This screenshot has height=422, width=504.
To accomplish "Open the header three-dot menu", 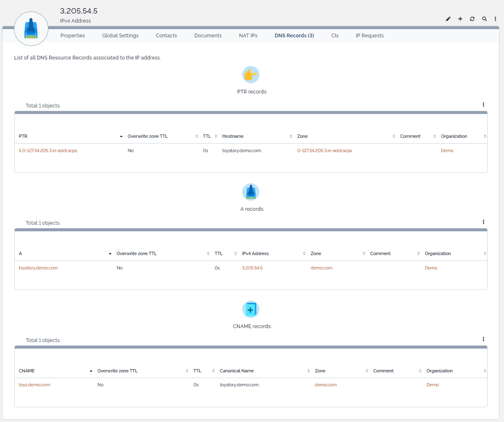I will point(495,19).
